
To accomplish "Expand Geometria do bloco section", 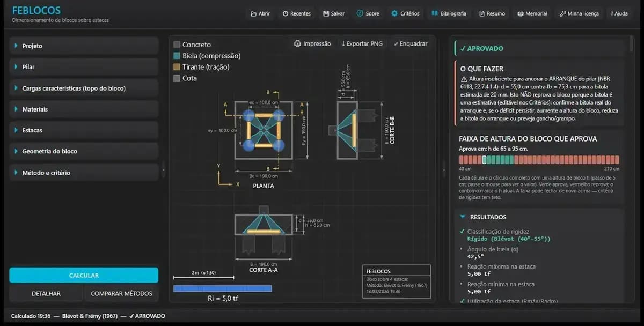I will tap(84, 151).
